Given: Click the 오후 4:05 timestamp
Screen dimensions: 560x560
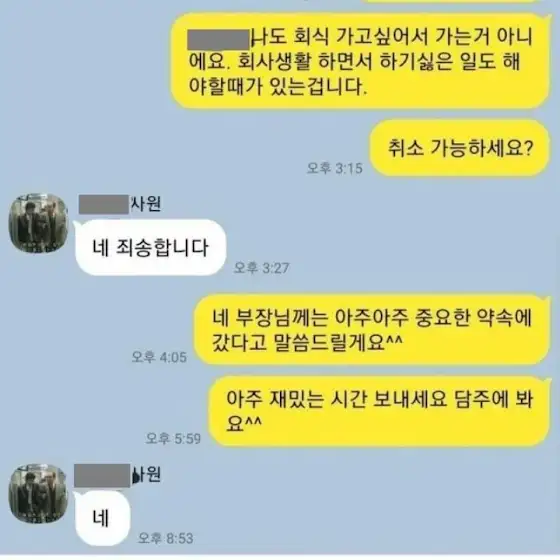Looking at the screenshot, I should click(x=159, y=357).
